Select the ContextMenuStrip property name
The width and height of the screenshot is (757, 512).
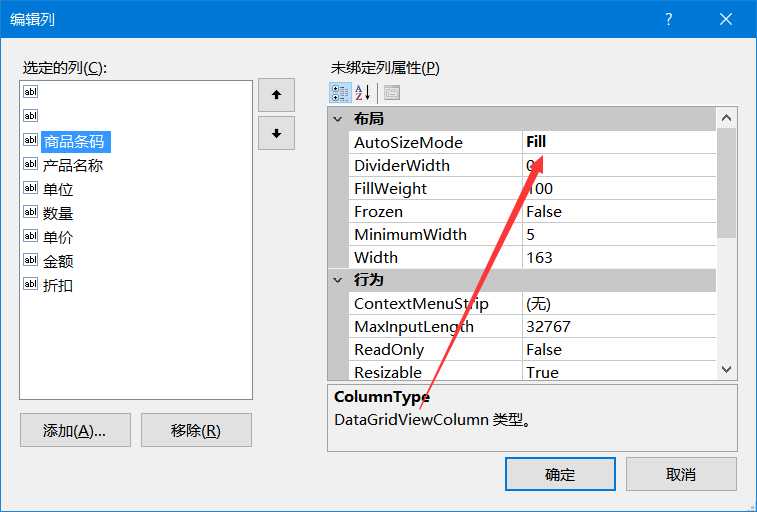421,304
